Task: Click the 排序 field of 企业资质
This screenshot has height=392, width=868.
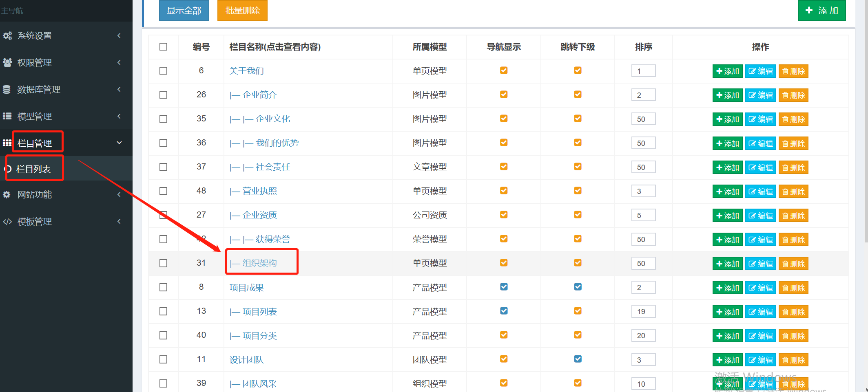Action: pyautogui.click(x=643, y=215)
